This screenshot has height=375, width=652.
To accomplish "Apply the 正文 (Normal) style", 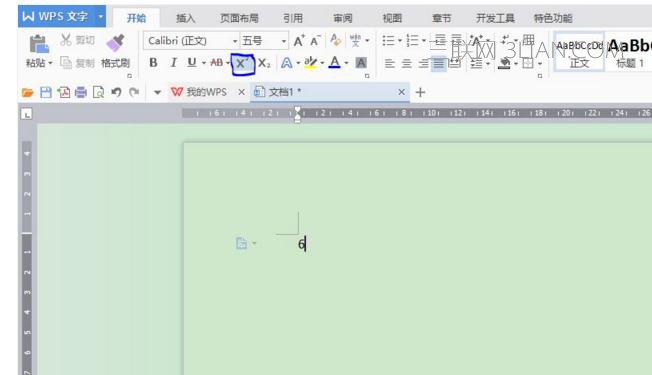I will [579, 52].
